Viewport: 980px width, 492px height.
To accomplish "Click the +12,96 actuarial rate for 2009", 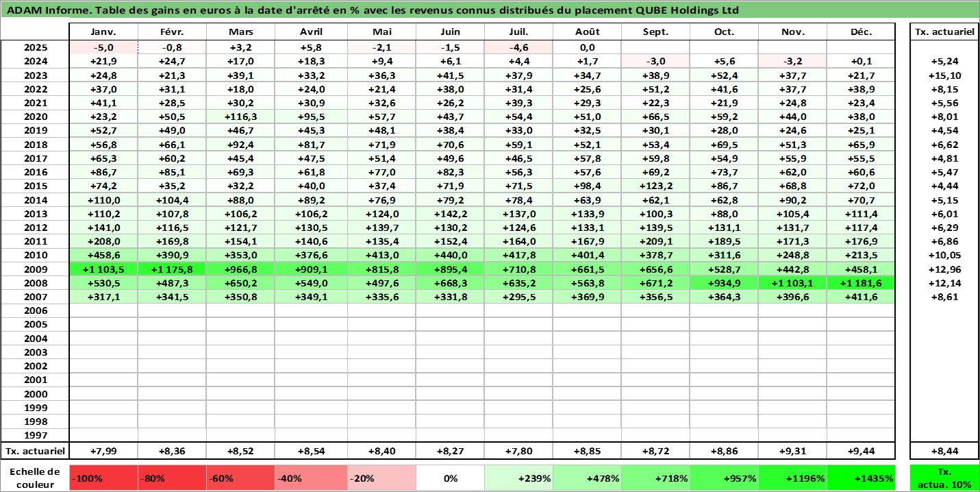I will [944, 269].
